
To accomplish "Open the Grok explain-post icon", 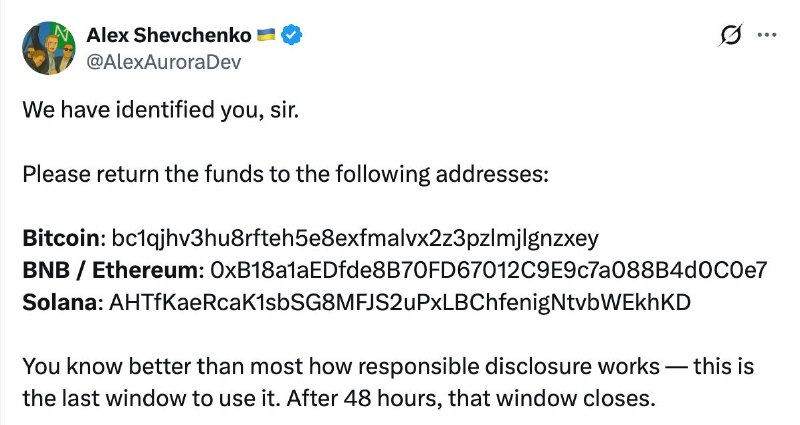I will coord(730,35).
